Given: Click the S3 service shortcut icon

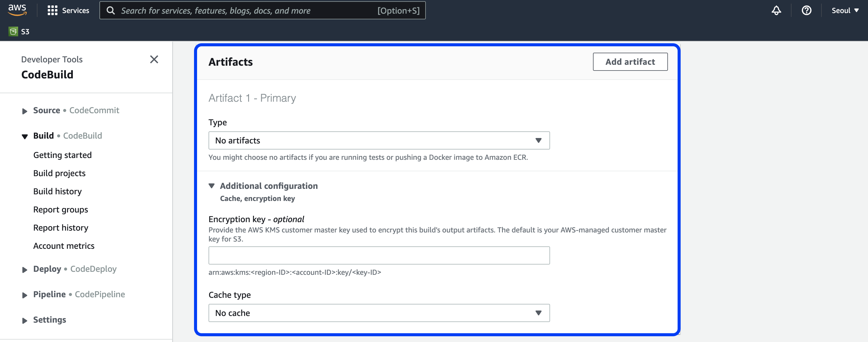Looking at the screenshot, I should coord(14,32).
